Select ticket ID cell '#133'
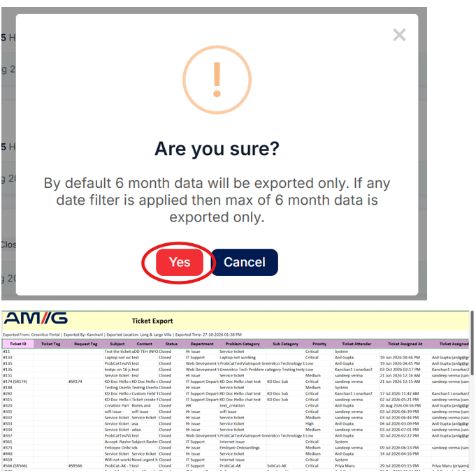476x473 pixels. (18, 358)
